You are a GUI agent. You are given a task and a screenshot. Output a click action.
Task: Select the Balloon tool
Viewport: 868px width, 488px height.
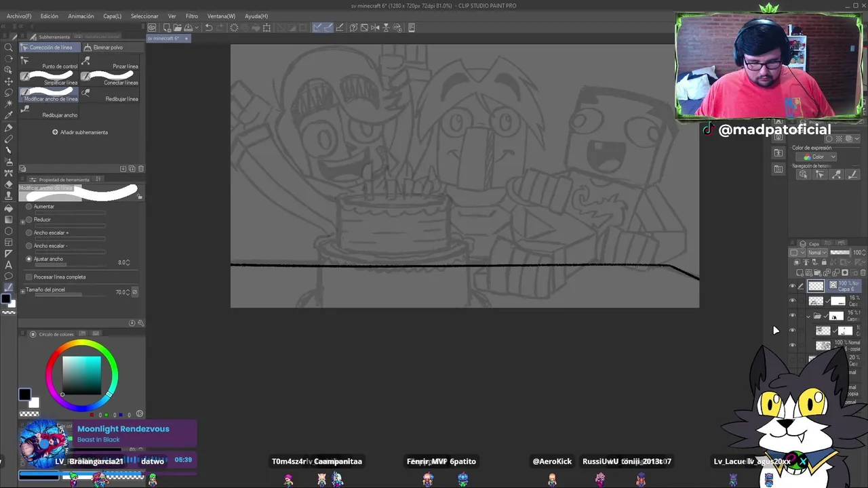(8, 277)
